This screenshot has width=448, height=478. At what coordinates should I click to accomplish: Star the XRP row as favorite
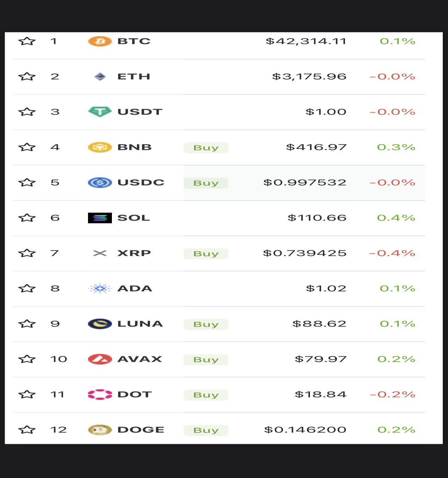click(27, 253)
